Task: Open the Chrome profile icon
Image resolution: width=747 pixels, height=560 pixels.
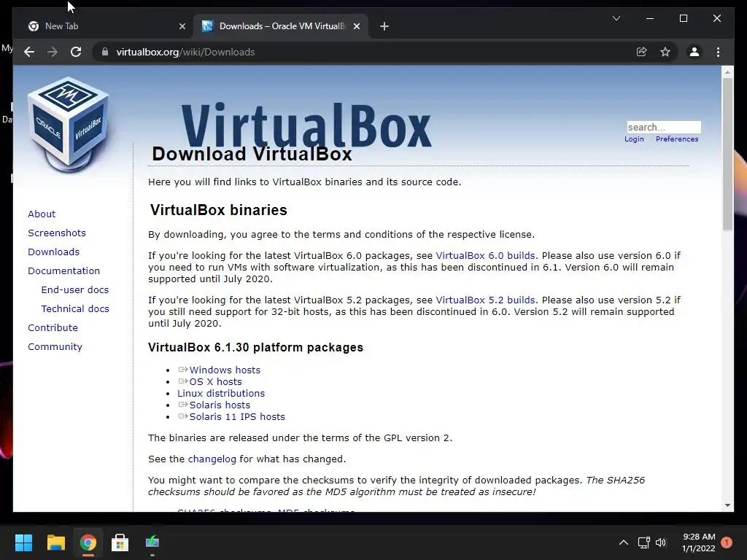Action: point(694,52)
